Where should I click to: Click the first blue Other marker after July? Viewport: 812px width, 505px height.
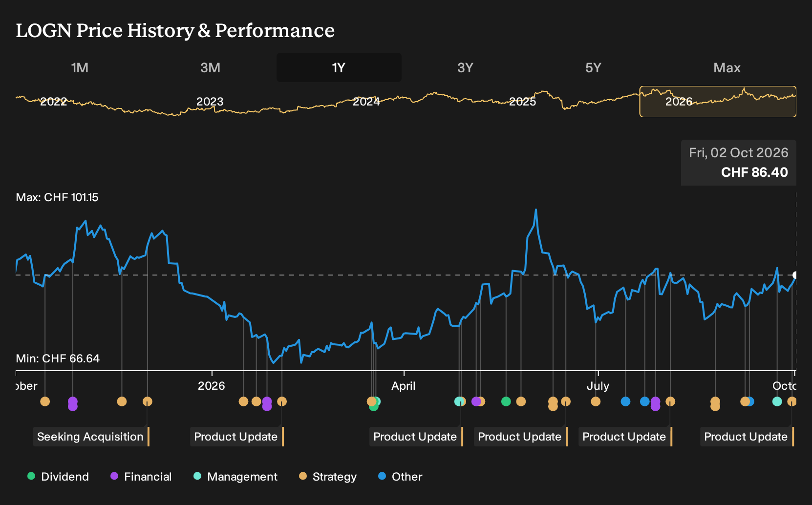[x=625, y=401]
